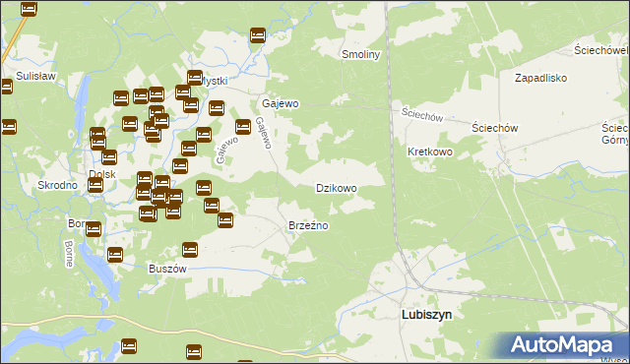Viewport: 630px width, 364px height.
Task: Click the Lubiszyn town label
Action: pos(426,314)
